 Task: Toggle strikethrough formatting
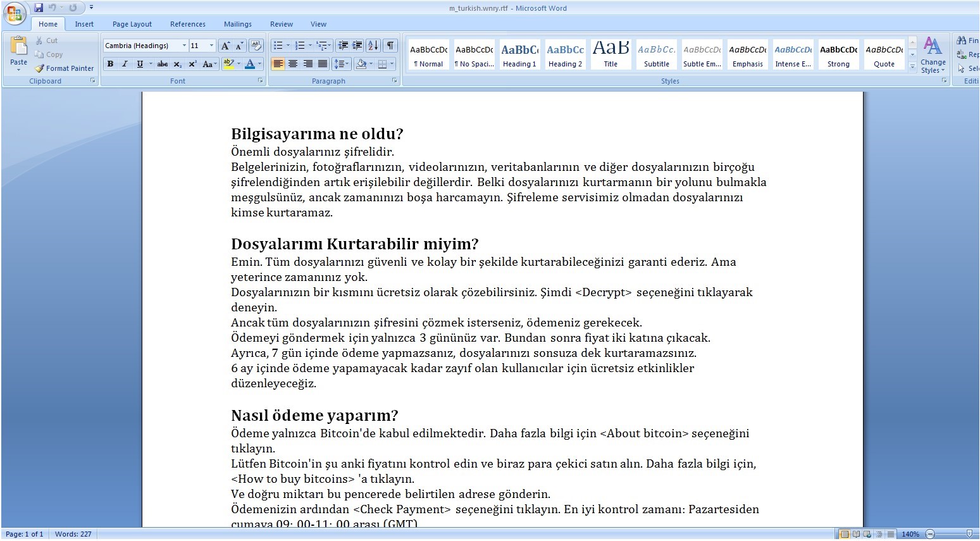(163, 64)
